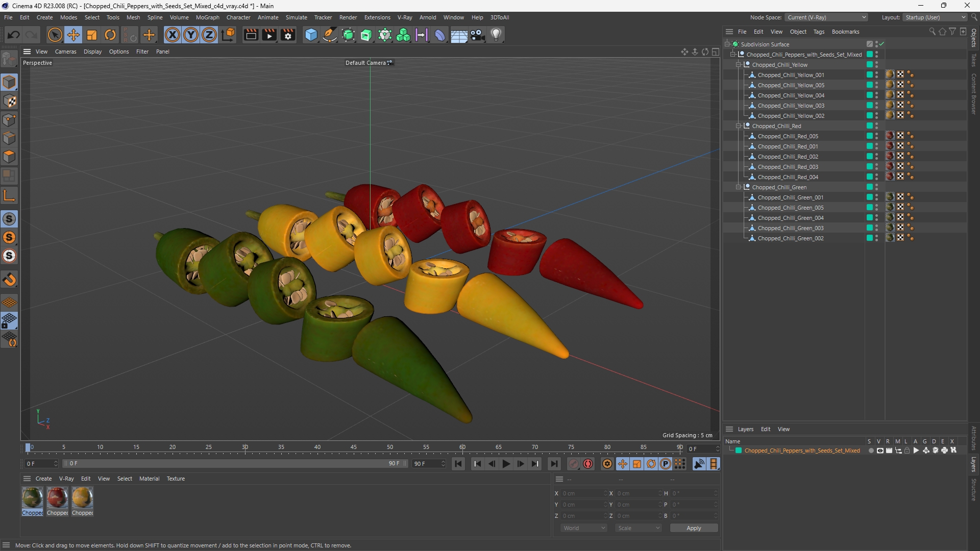This screenshot has width=980, height=551.
Task: Select Chopped_Chilli_Green_003 in object tree
Action: click(790, 228)
